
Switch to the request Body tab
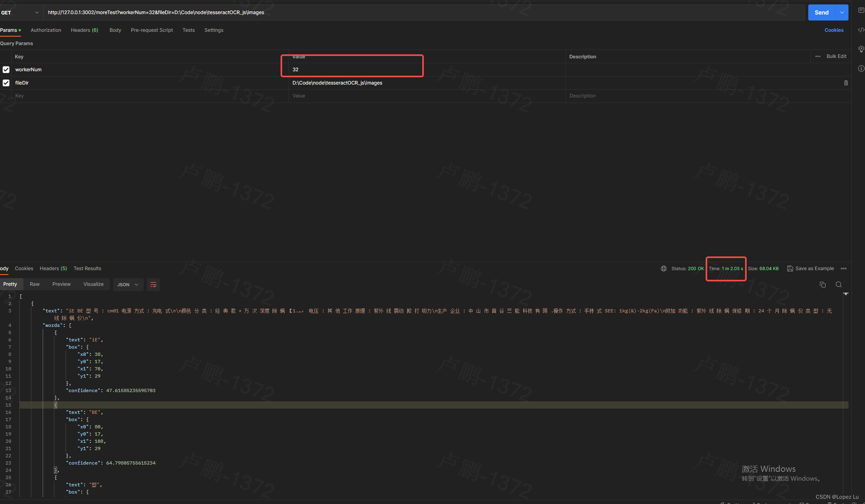tap(115, 30)
